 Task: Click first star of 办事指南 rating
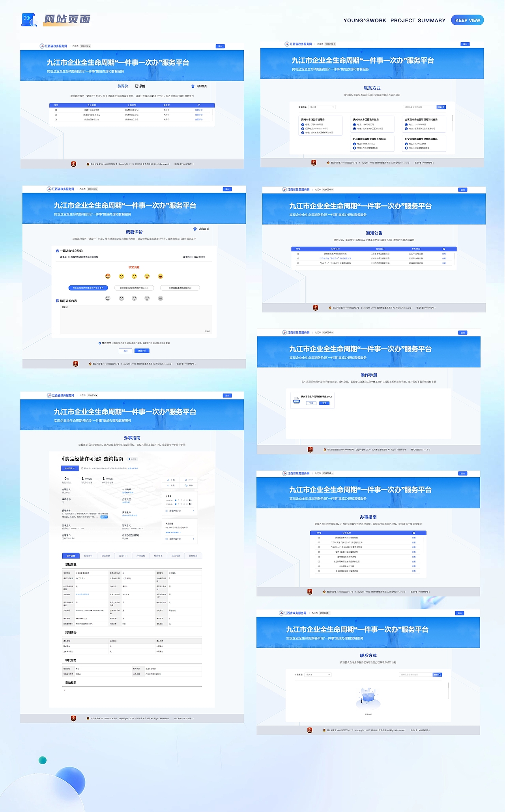[x=176, y=504]
